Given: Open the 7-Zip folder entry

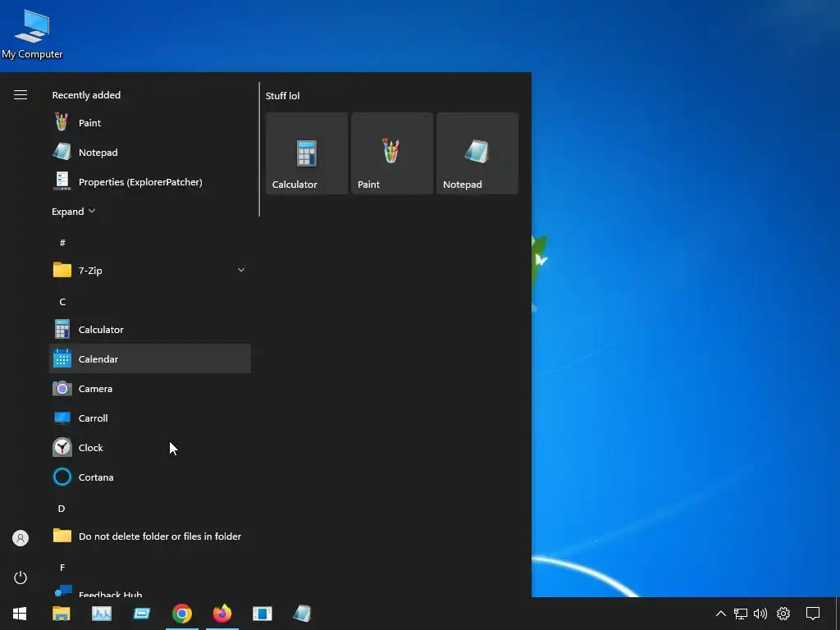Looking at the screenshot, I should coord(150,271).
